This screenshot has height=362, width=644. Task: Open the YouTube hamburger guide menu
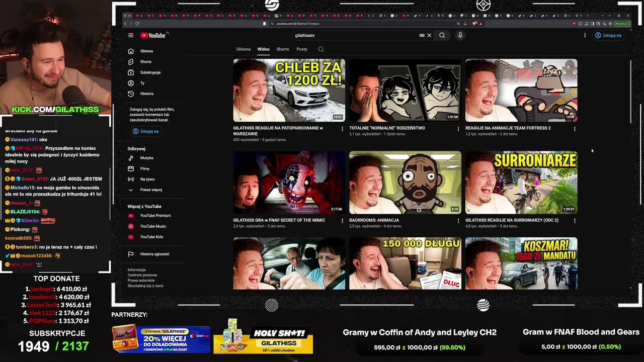pyautogui.click(x=131, y=35)
